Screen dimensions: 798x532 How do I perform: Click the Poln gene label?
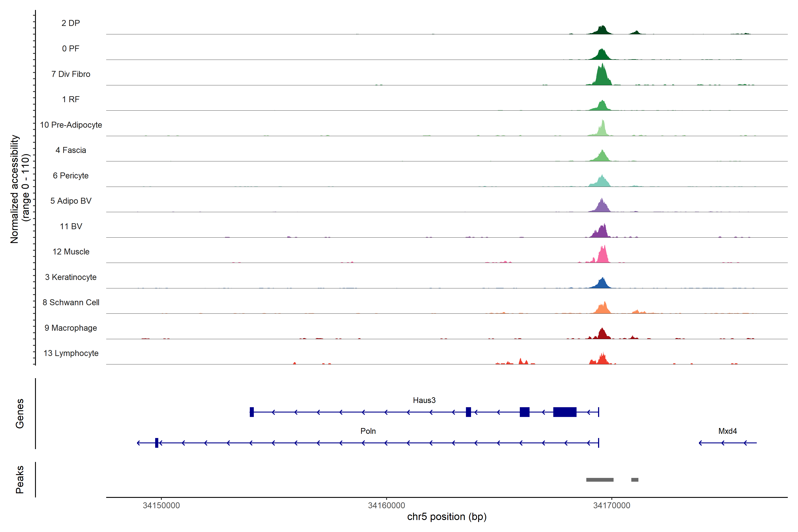point(368,431)
